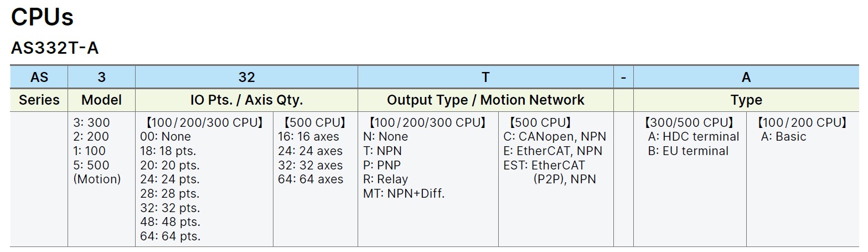This screenshot has height=252, width=868.
Task: Click the 5: 500 model entry
Action: click(x=91, y=165)
